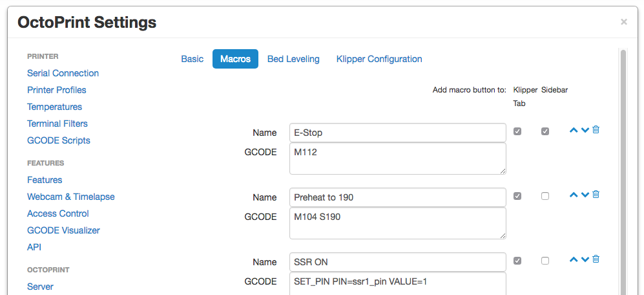This screenshot has width=644, height=295.
Task: Enable Sidebar for Preheat to 190
Action: (x=545, y=196)
